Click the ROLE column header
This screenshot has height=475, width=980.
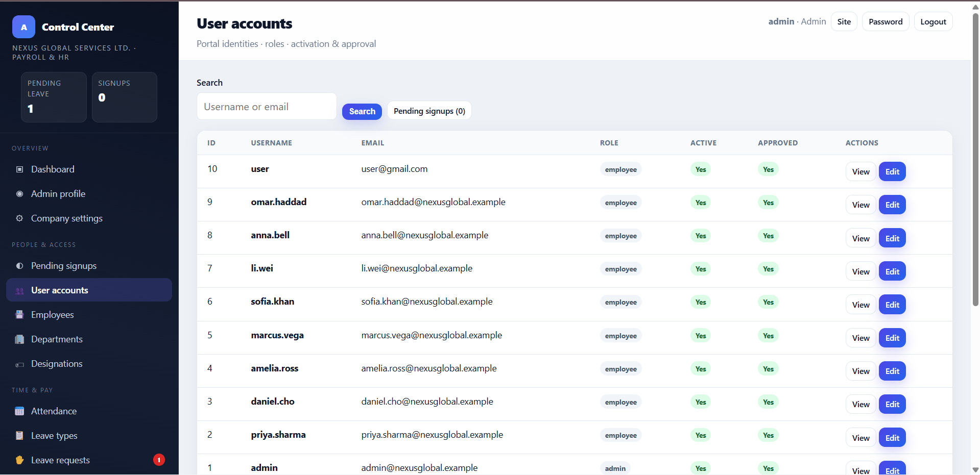coord(609,143)
